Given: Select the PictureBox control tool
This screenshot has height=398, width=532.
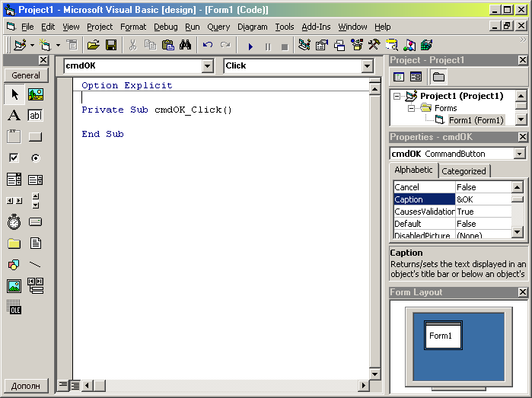Looking at the screenshot, I should tap(36, 94).
